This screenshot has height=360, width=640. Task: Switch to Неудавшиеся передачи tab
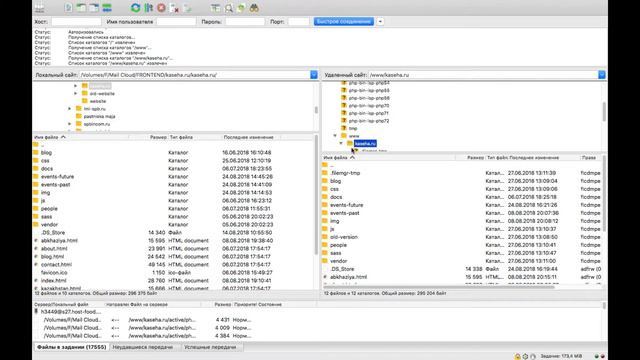(x=142, y=347)
